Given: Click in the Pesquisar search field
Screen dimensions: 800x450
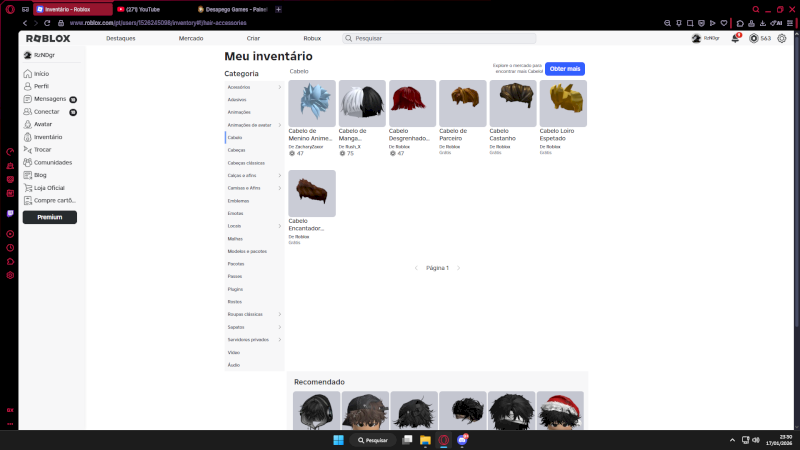Looking at the screenshot, I should (440, 38).
